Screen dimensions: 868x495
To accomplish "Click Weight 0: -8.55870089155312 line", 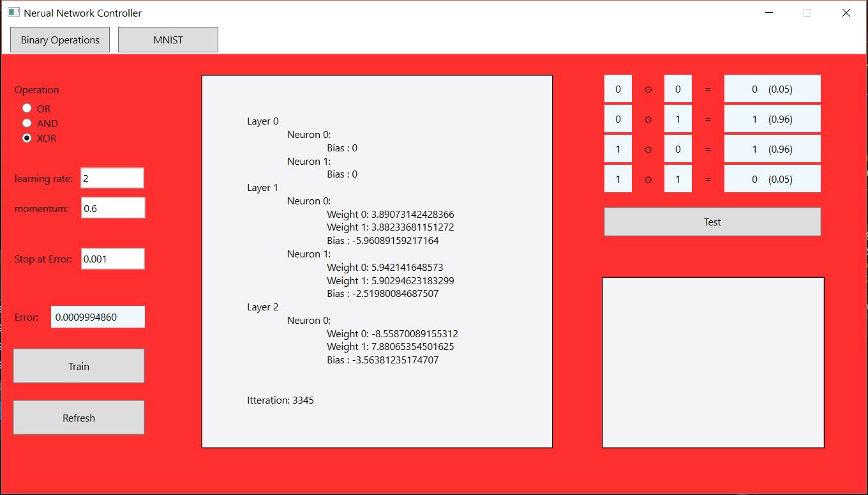I will pyautogui.click(x=393, y=333).
